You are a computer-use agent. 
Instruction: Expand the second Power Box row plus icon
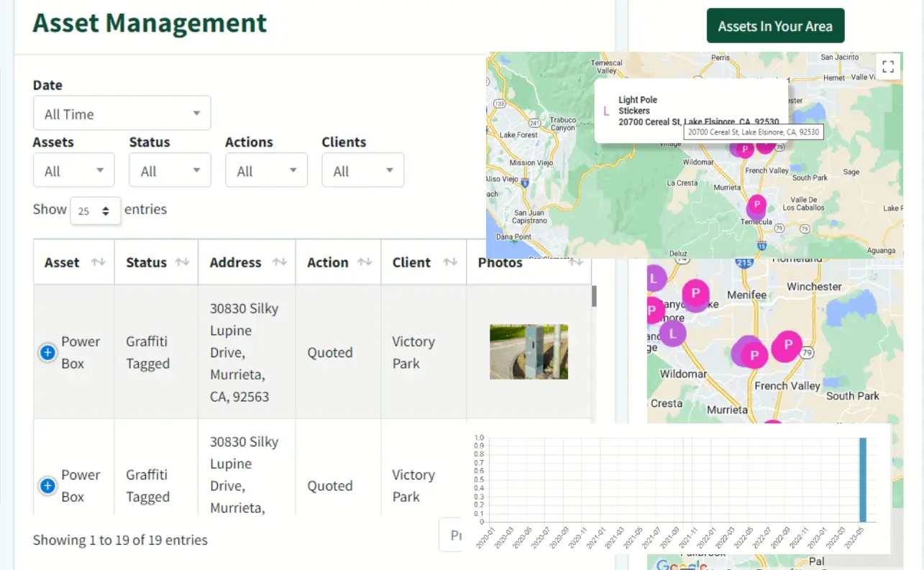(x=47, y=486)
